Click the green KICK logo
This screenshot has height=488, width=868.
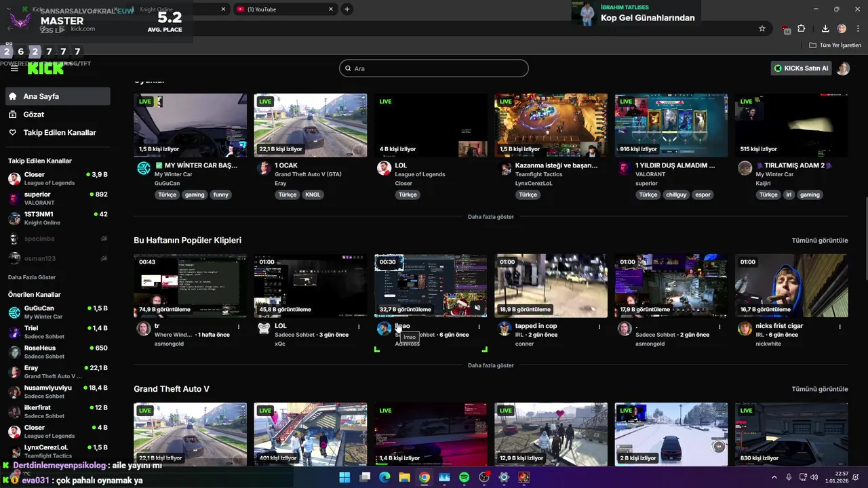[x=45, y=68]
